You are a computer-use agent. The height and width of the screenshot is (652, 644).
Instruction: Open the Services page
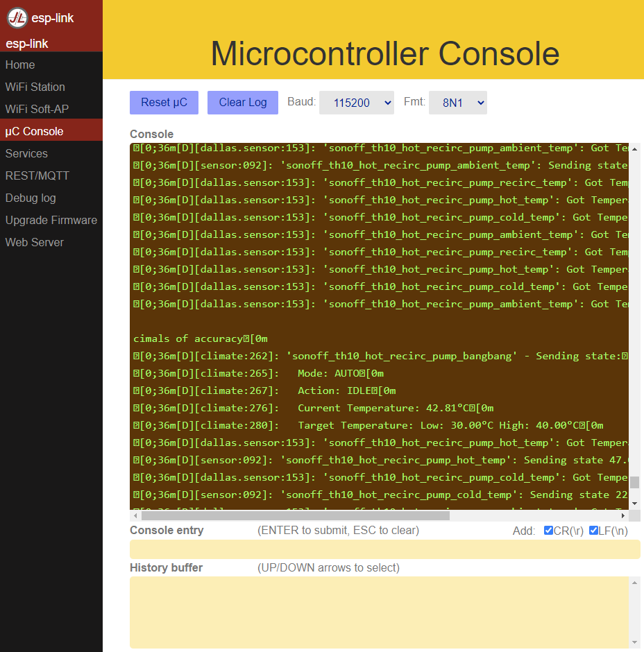pos(26,153)
